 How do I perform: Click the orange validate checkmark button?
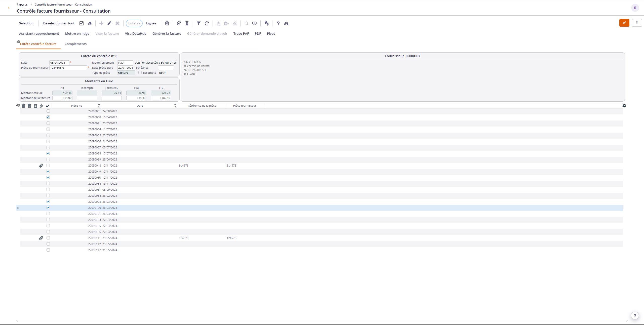click(624, 23)
